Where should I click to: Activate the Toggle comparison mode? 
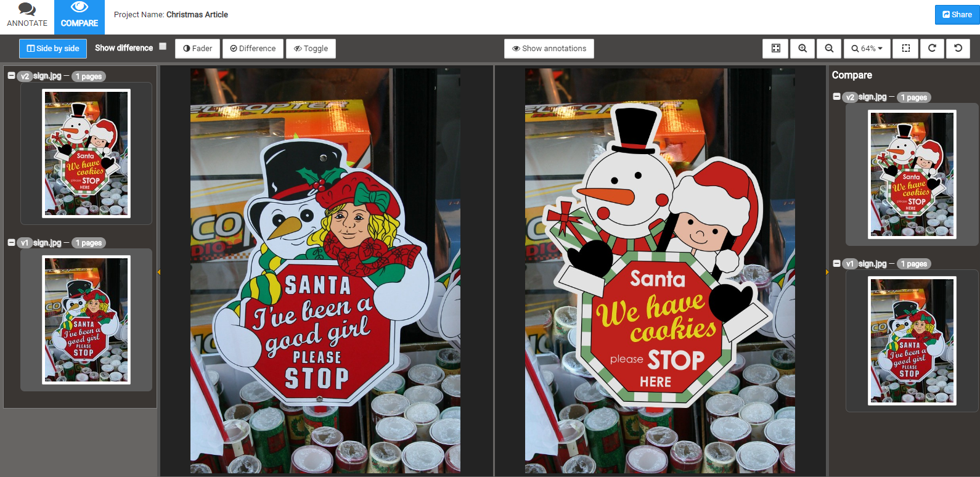click(311, 49)
